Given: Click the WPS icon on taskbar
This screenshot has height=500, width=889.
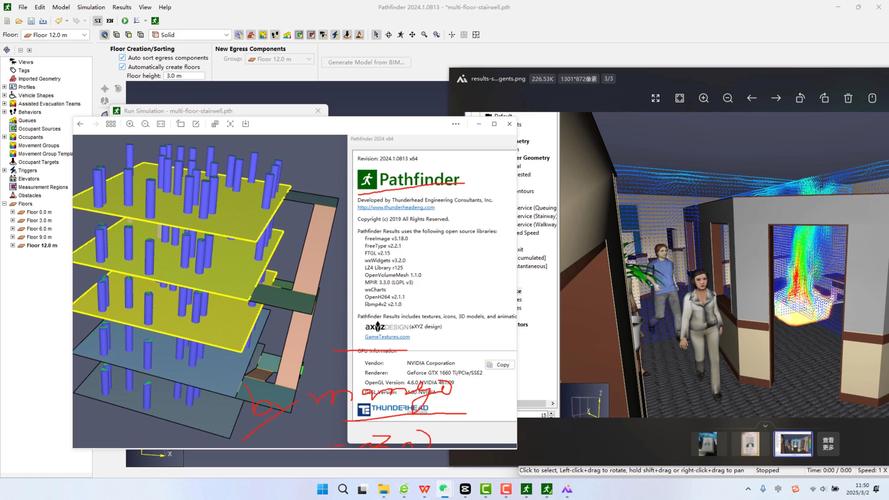Looking at the screenshot, I should pos(424,489).
